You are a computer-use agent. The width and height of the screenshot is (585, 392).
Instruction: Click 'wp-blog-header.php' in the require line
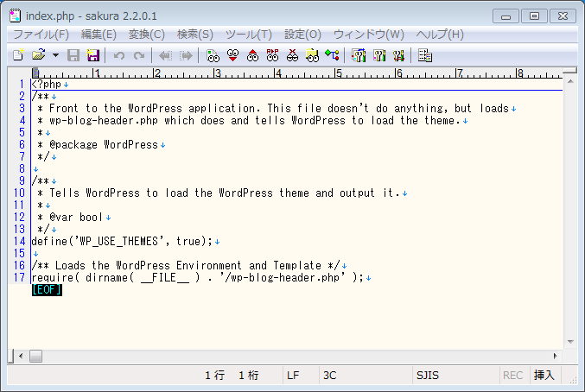click(285, 278)
